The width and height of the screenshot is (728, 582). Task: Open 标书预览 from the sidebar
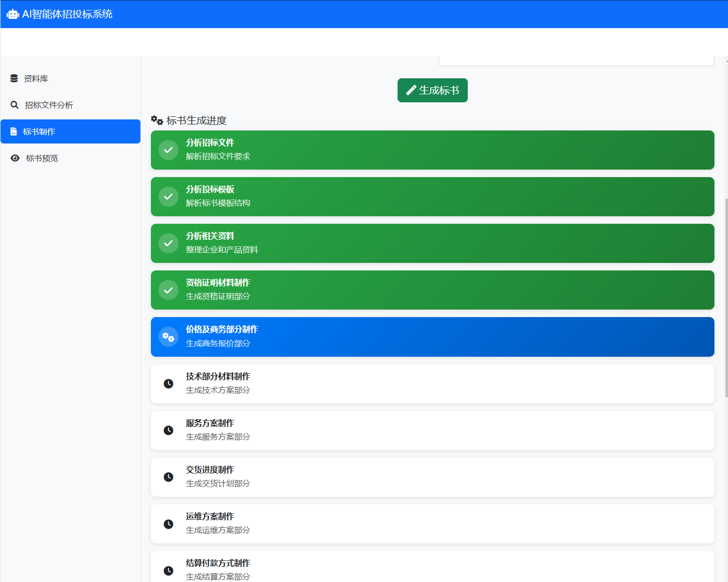[42, 159]
